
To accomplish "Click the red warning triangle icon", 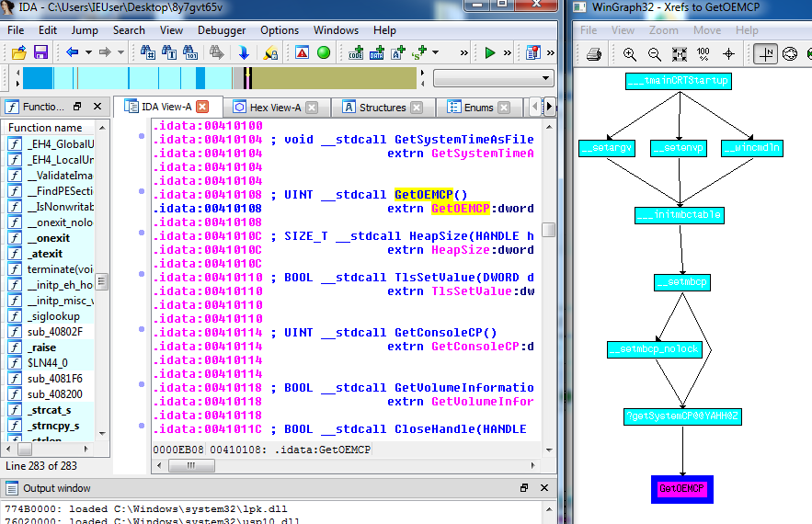I will point(302,52).
